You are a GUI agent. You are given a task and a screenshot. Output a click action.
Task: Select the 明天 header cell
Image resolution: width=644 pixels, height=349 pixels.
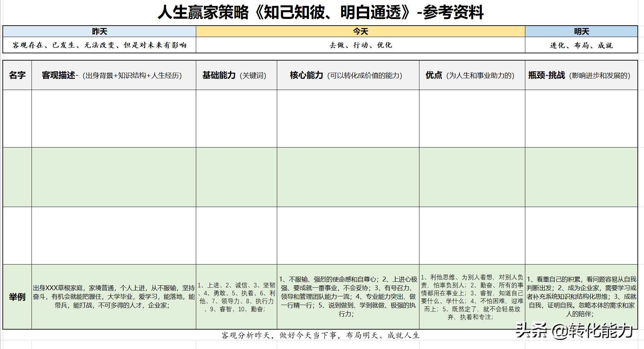tap(581, 32)
